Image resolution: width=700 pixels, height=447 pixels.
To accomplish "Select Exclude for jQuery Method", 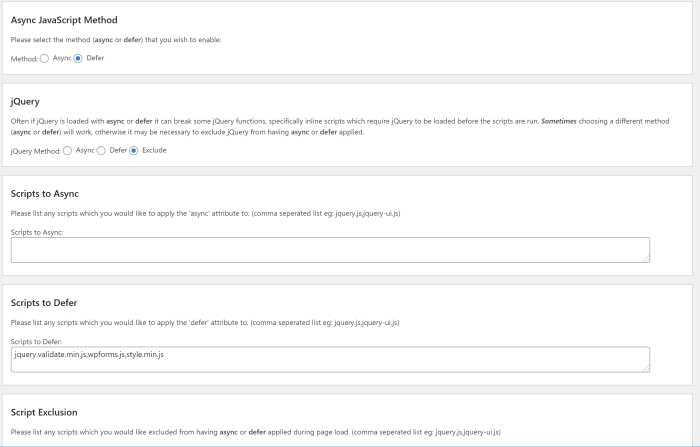I will 133,151.
